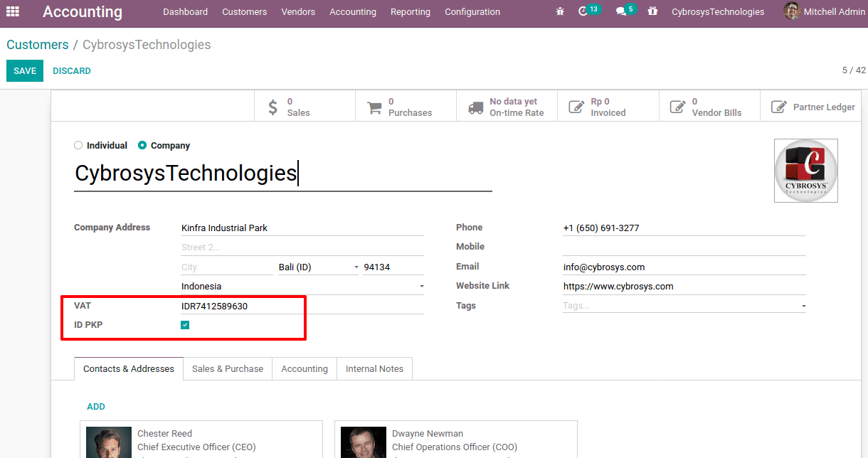The image size is (868, 458).
Task: Open the 0 Sales stat button
Action: (305, 107)
